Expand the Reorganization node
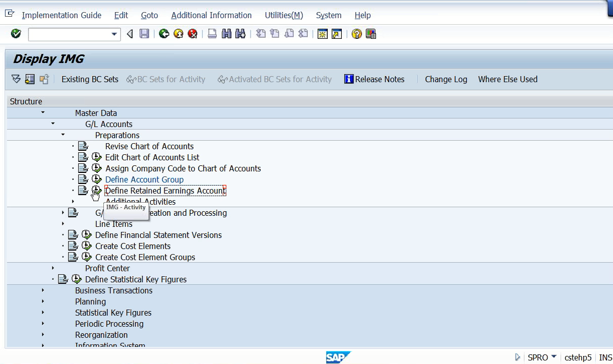The image size is (613, 364). click(43, 334)
